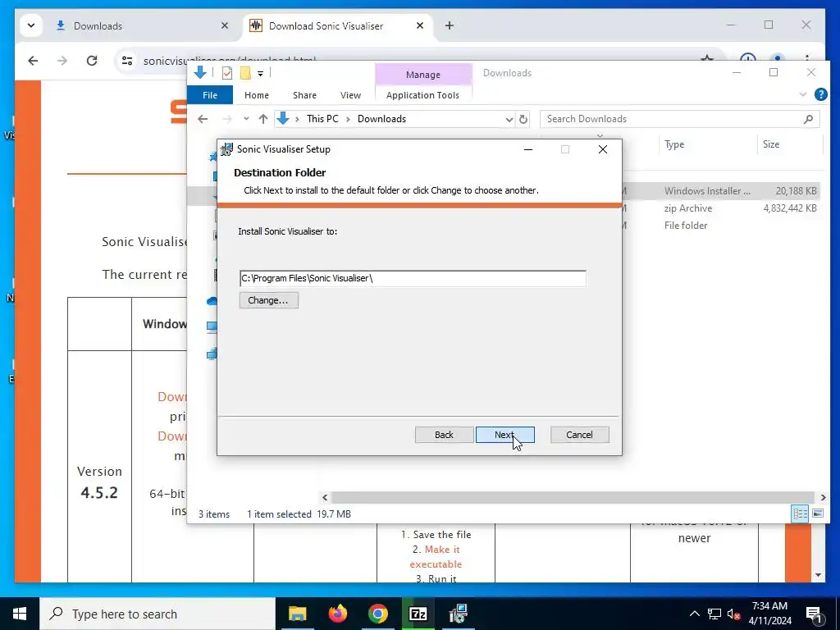Viewport: 840px width, 630px height.
Task: Open the Share ribbon tab in Explorer
Action: coord(304,95)
